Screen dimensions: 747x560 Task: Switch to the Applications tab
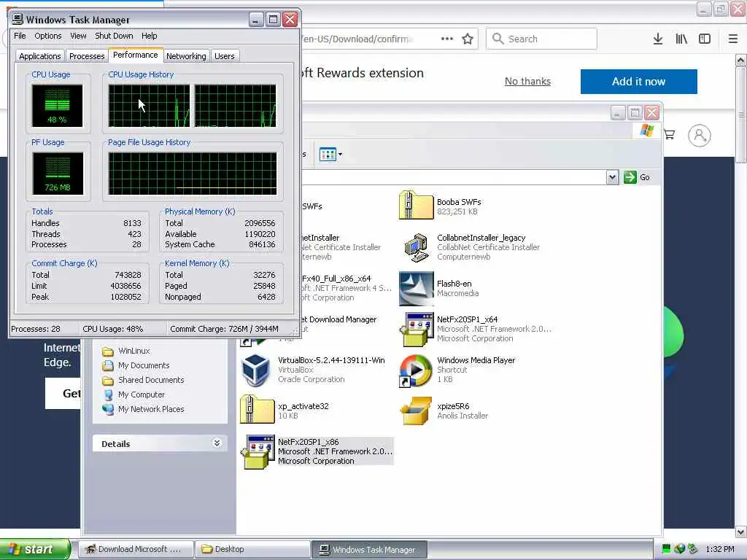click(x=40, y=56)
